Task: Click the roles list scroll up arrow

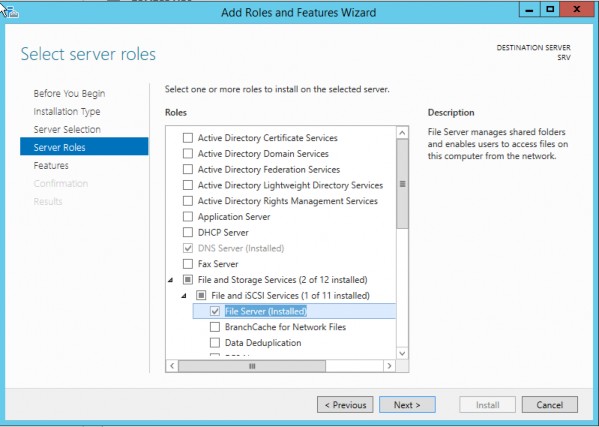Action: tap(402, 133)
